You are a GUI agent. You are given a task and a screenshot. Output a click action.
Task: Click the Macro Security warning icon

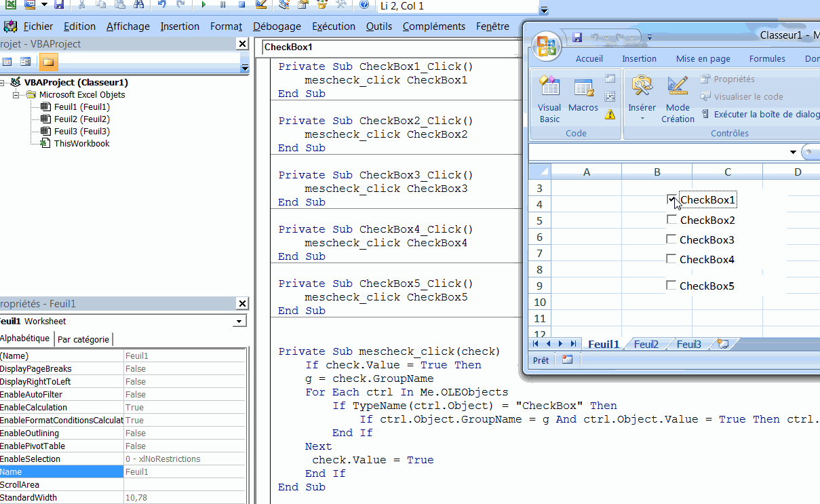click(x=610, y=115)
